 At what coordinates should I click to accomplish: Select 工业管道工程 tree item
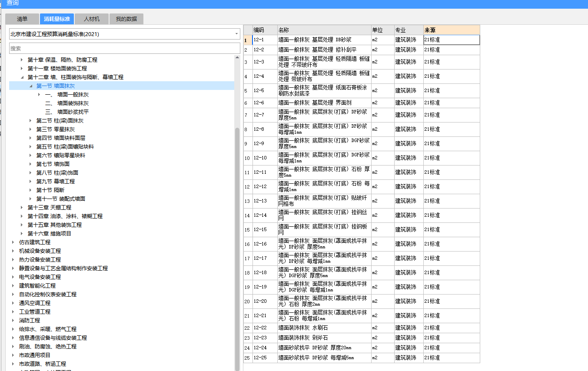pyautogui.click(x=35, y=312)
